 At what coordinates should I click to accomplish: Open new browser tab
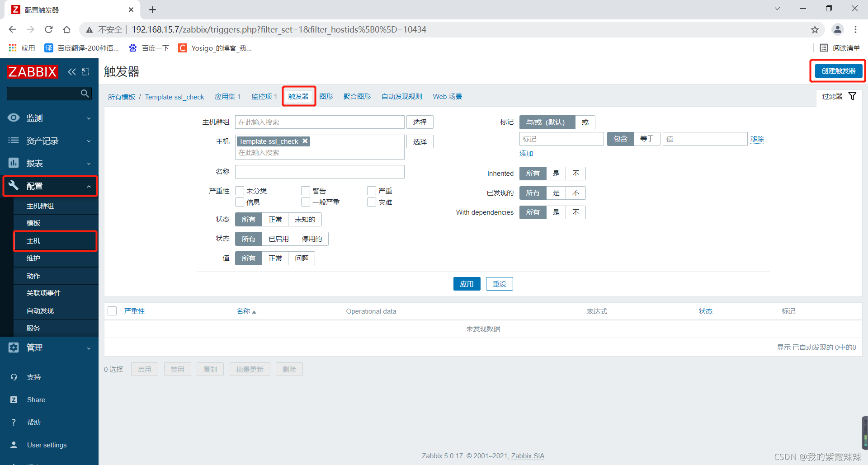click(152, 9)
